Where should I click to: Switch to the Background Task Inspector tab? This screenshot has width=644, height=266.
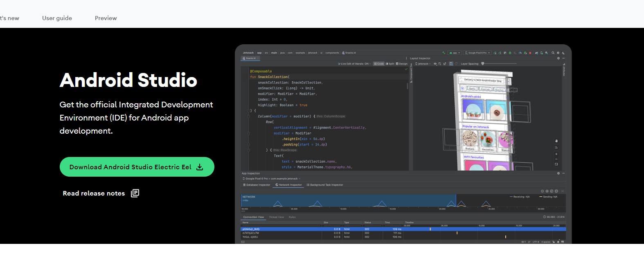pos(325,185)
